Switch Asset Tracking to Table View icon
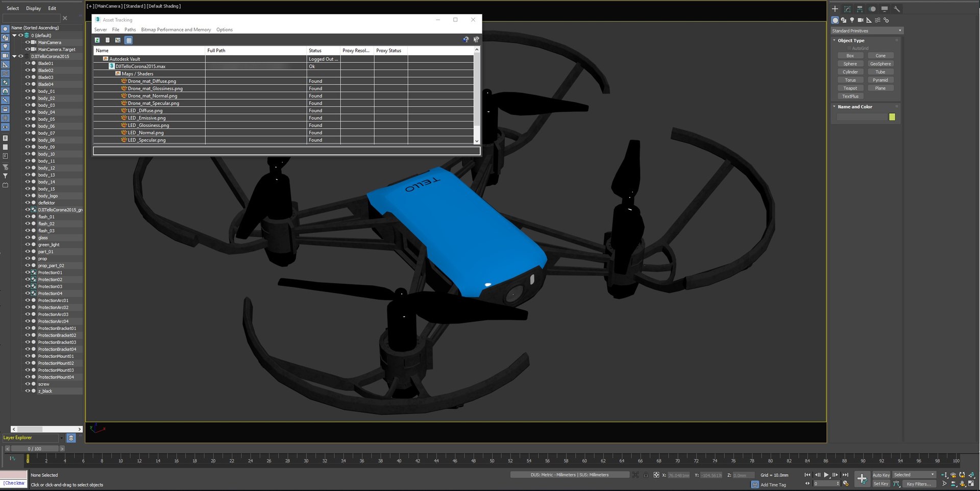 pos(129,40)
